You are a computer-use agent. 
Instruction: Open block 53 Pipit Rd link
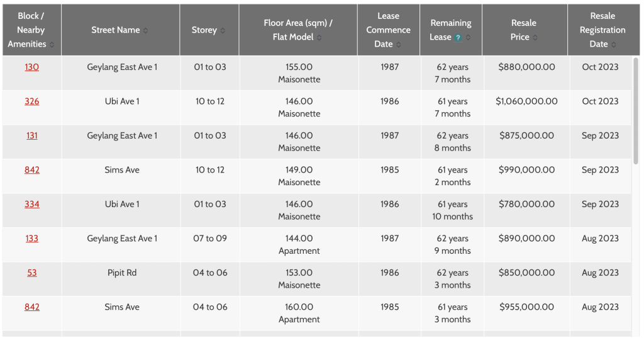click(31, 273)
